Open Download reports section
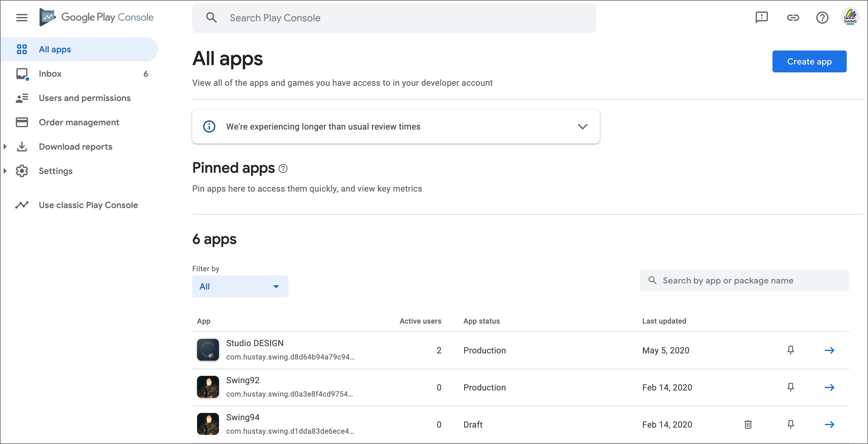 click(x=79, y=147)
